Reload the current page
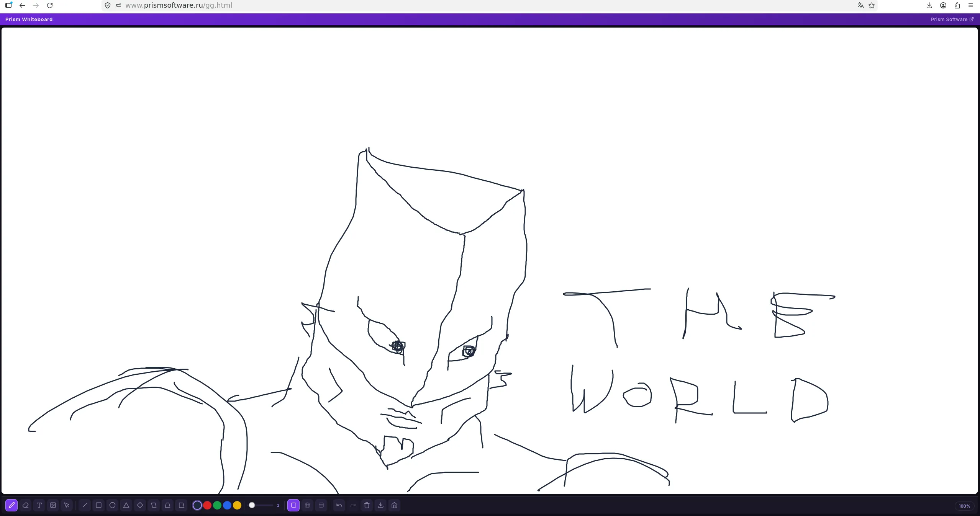 pyautogui.click(x=50, y=5)
